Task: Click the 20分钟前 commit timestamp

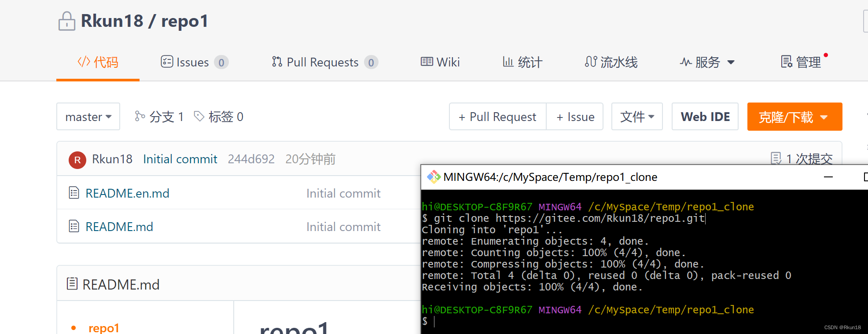Action: coord(310,159)
